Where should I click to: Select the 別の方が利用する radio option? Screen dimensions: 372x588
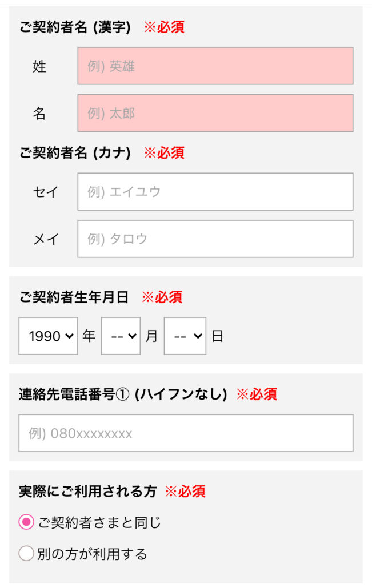26,554
